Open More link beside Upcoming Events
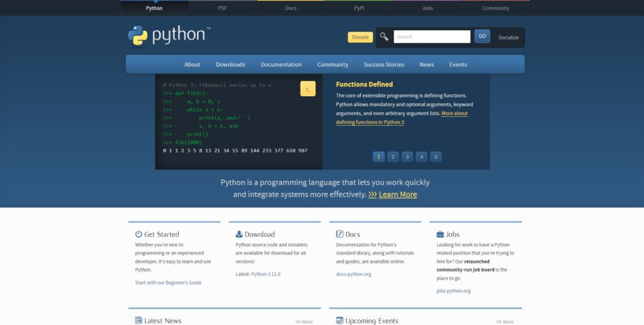Screen dimensions: 644x325 505,322
